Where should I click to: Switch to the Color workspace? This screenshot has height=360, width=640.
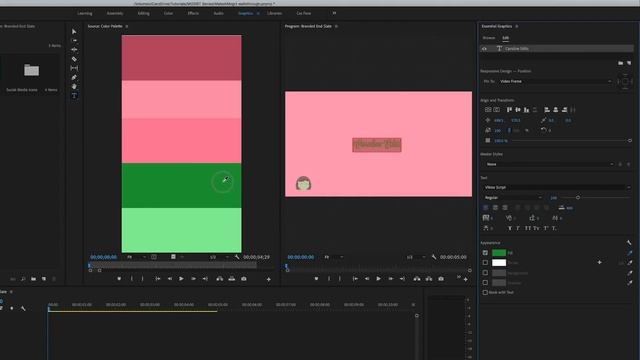pyautogui.click(x=168, y=13)
